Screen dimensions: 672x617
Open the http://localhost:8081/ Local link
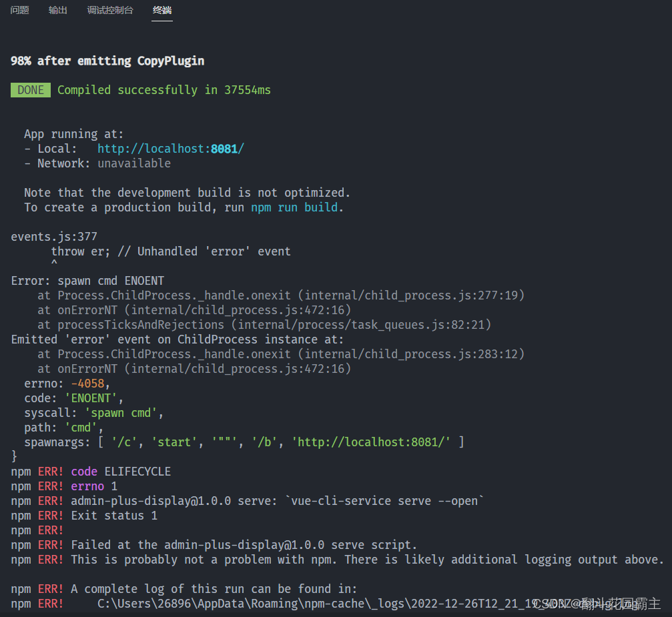(170, 148)
